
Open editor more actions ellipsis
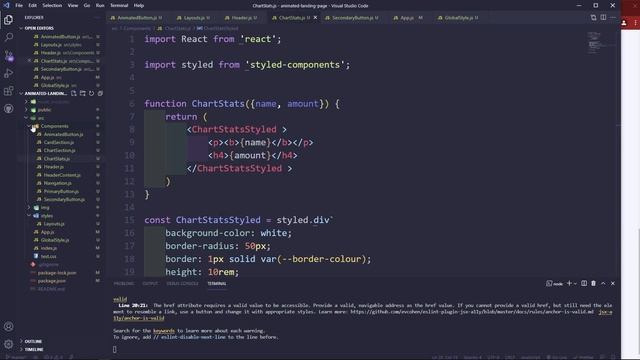tap(613, 18)
